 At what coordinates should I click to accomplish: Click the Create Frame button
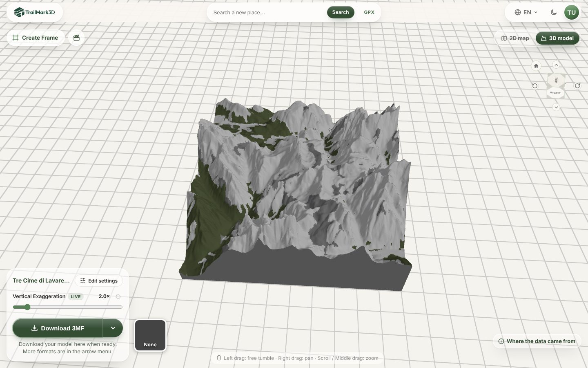(x=36, y=38)
